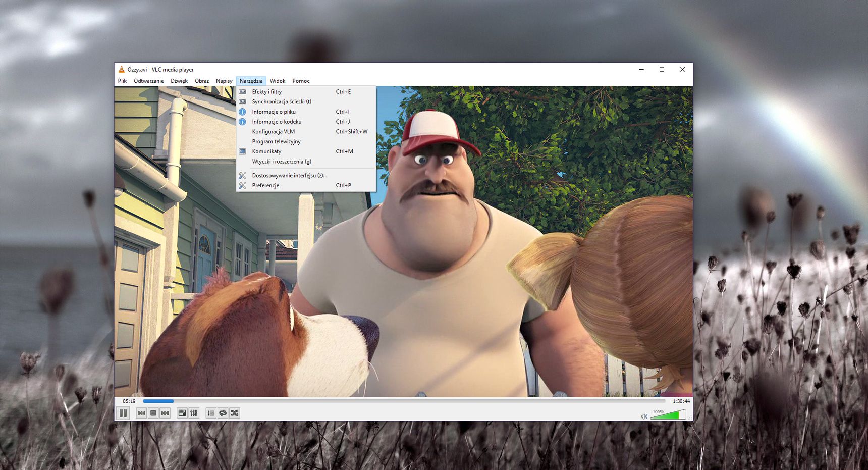This screenshot has width=868, height=470.
Task: Select Konfiguracja VLM entry
Action: point(306,131)
